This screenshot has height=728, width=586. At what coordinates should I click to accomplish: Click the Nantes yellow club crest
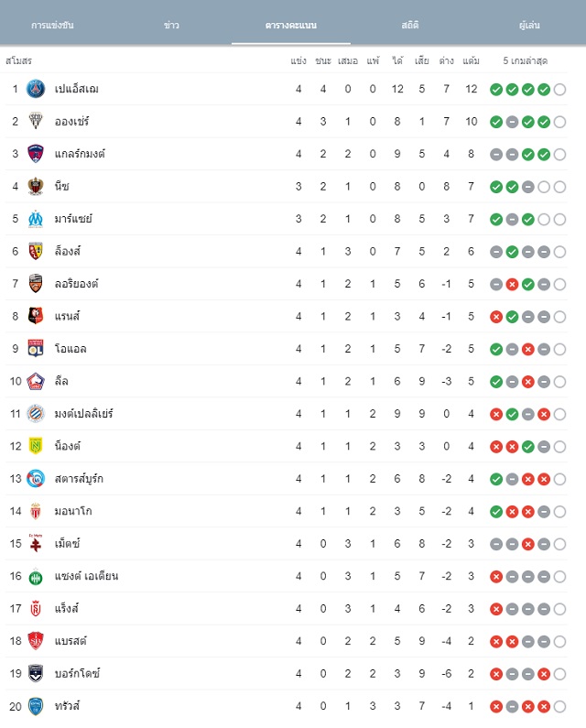36,446
